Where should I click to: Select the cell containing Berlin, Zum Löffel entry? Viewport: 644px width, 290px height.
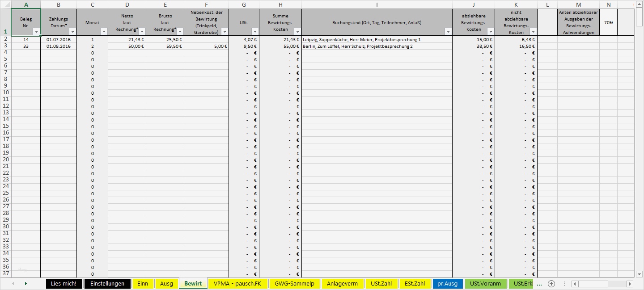pos(376,46)
